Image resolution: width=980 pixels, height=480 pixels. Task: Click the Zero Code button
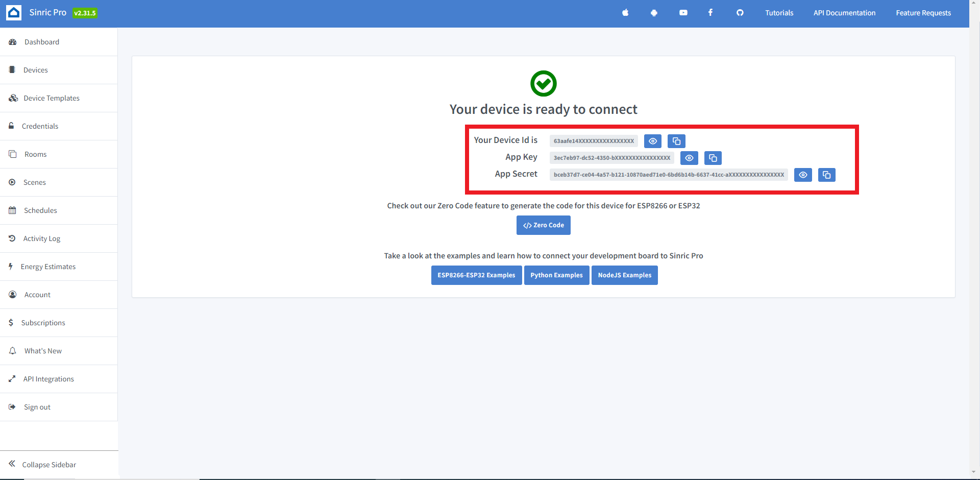coord(544,225)
